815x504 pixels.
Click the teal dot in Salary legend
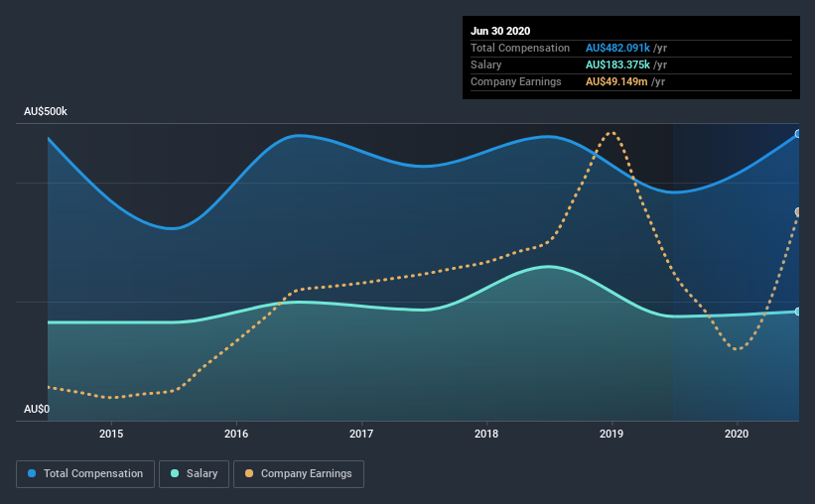[x=175, y=473]
